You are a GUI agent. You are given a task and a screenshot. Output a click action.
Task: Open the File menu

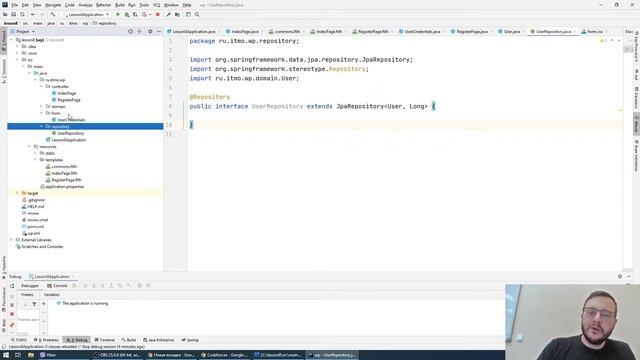pyautogui.click(x=15, y=5)
